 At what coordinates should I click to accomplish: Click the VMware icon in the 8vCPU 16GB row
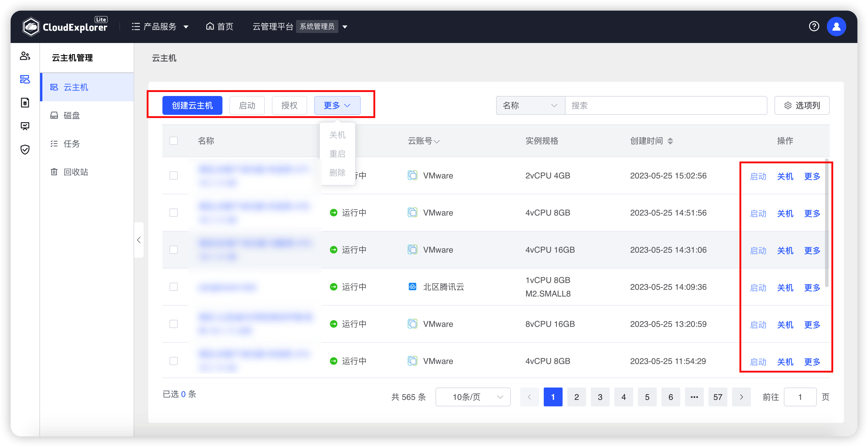[412, 324]
